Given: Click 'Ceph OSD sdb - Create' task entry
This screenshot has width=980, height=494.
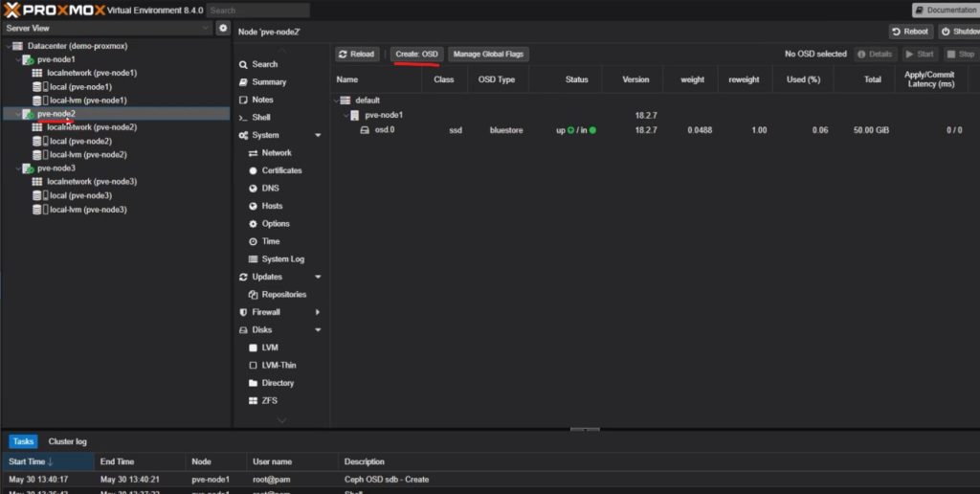Looking at the screenshot, I should tap(387, 480).
